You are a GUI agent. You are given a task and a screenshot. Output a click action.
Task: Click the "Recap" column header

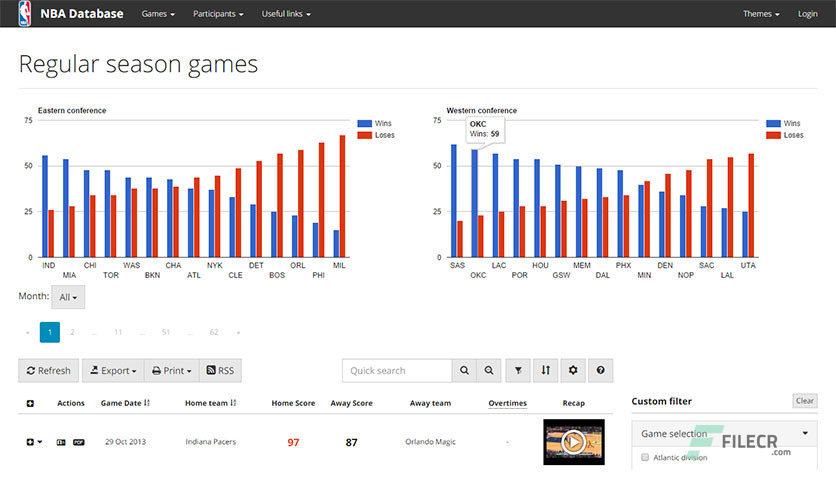(x=574, y=404)
